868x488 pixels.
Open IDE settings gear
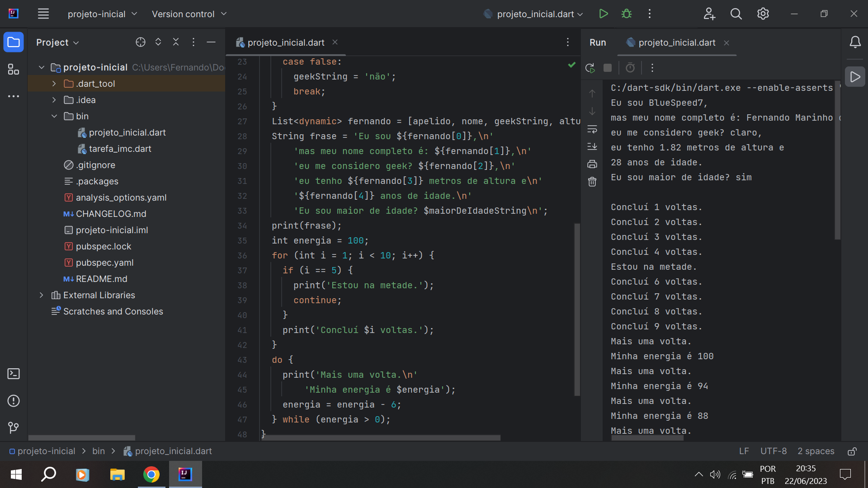763,14
